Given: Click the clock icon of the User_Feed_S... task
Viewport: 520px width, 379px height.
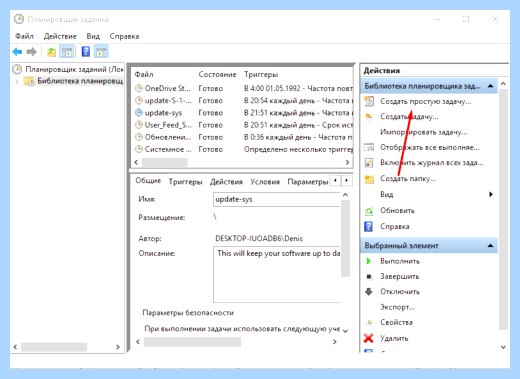Looking at the screenshot, I should (x=139, y=125).
